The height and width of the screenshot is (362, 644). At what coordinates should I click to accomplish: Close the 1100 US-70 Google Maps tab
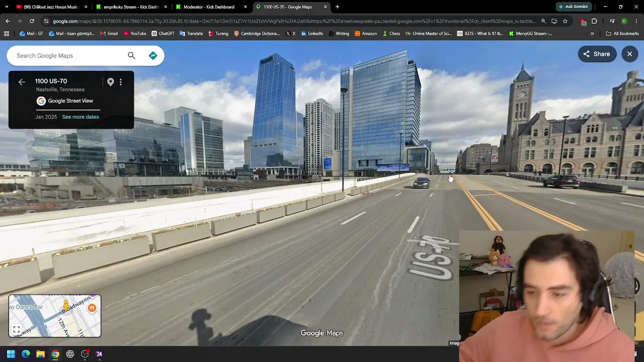pyautogui.click(x=326, y=7)
